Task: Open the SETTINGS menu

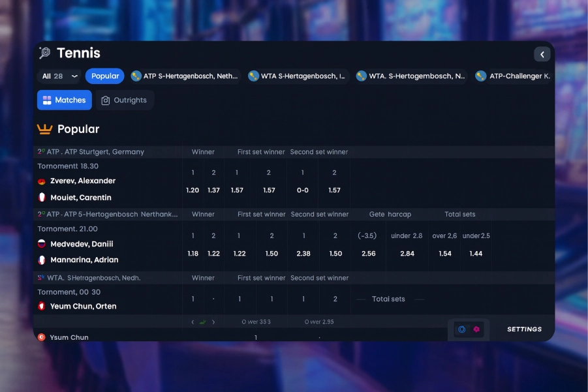Action: point(523,329)
